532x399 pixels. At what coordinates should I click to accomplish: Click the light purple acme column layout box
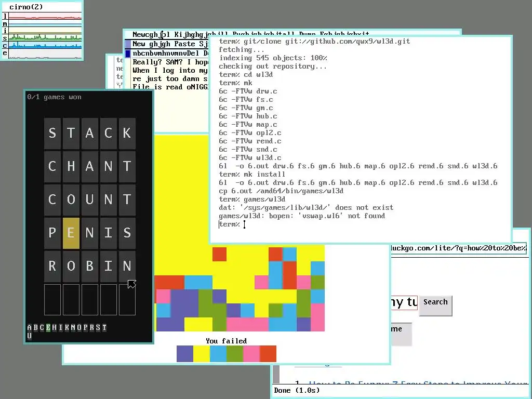[128, 44]
